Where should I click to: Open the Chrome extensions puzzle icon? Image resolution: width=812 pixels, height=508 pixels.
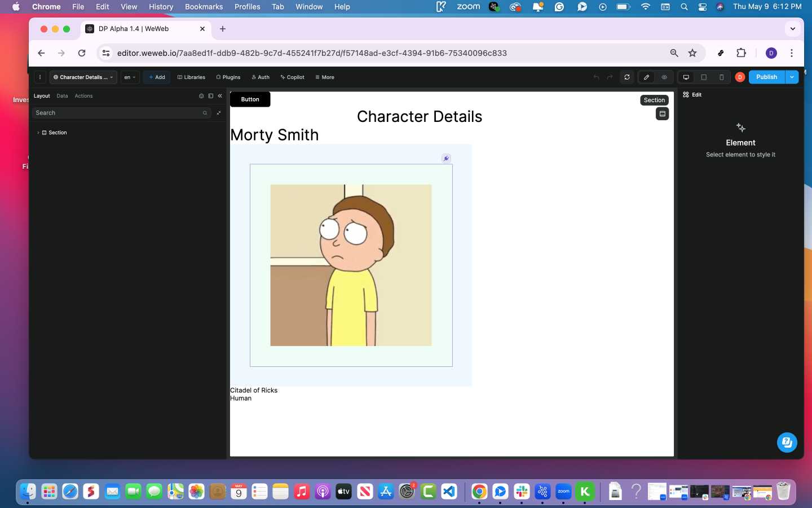pyautogui.click(x=741, y=53)
